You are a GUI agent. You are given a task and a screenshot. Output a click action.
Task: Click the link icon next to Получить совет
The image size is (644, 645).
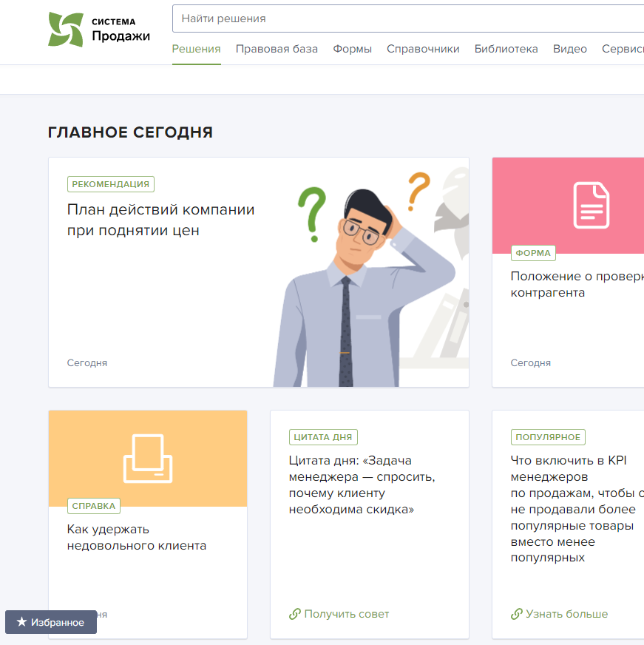[x=294, y=614]
